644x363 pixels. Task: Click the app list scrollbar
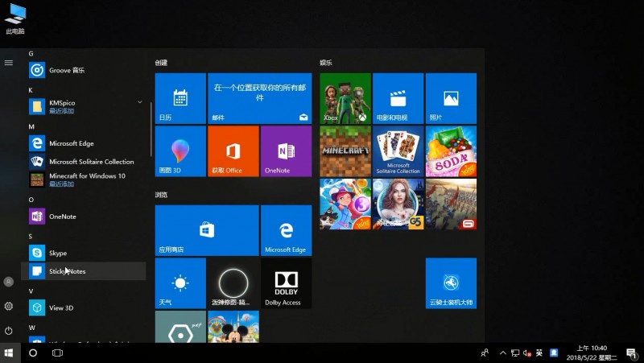(151, 130)
